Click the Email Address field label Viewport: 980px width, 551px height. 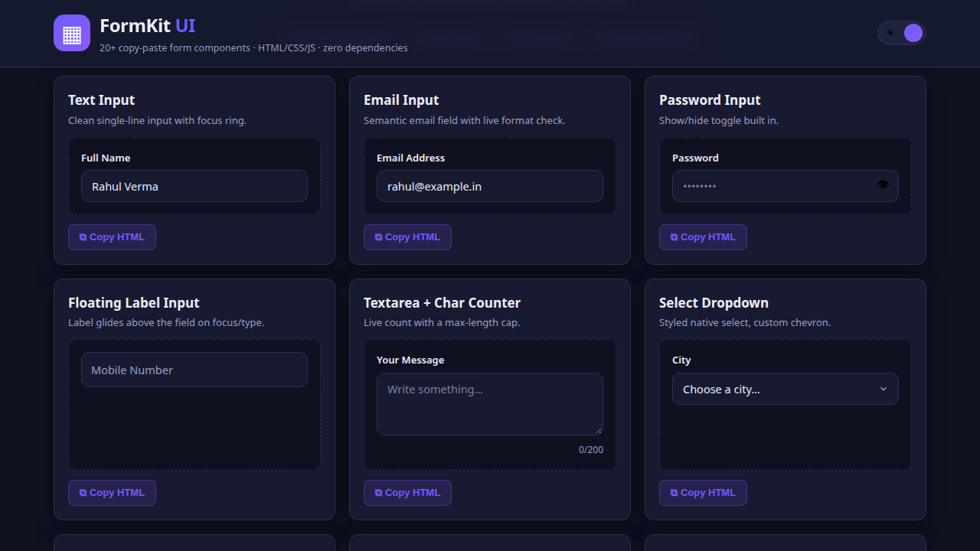(410, 158)
